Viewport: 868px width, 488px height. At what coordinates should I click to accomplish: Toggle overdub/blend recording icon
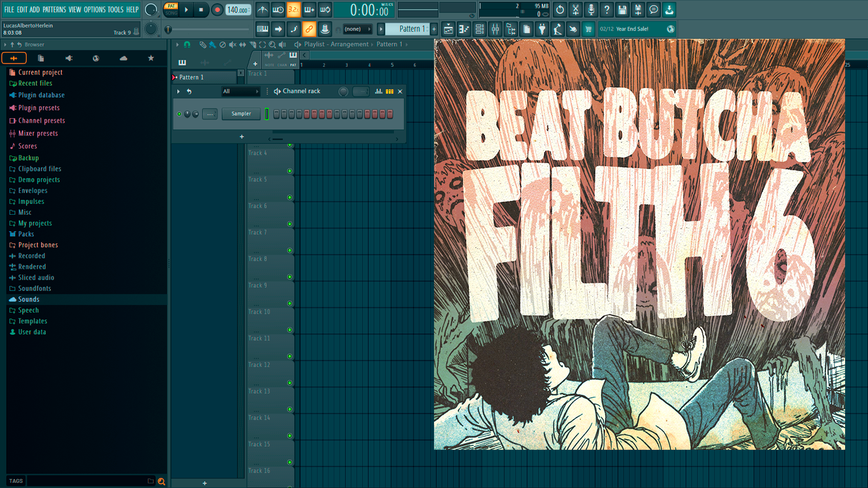click(x=309, y=10)
